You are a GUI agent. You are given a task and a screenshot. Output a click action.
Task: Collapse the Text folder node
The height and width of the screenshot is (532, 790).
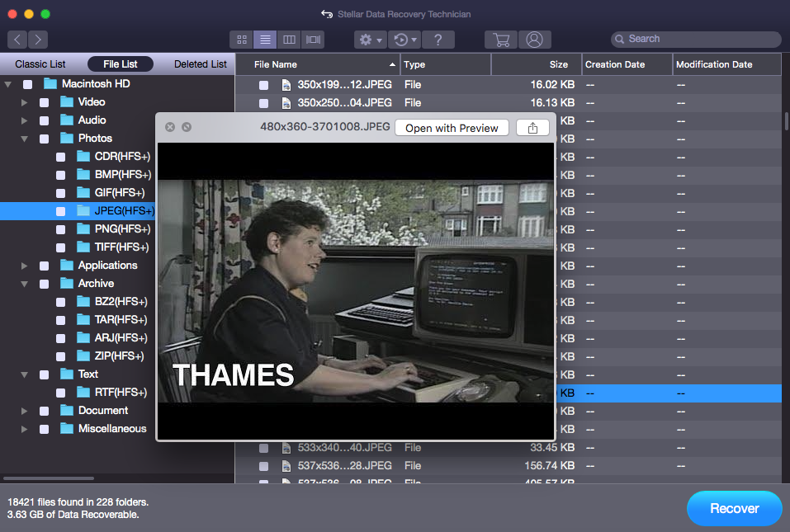point(24,374)
